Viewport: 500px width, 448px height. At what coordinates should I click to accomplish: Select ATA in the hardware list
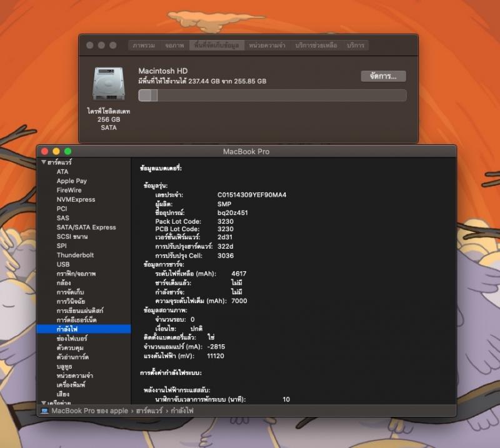click(x=62, y=172)
